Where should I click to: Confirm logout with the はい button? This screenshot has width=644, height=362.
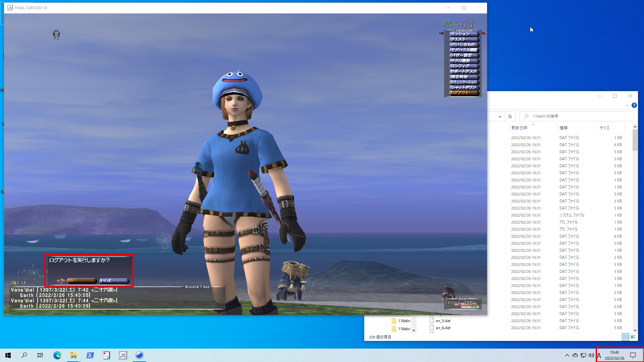click(x=82, y=281)
